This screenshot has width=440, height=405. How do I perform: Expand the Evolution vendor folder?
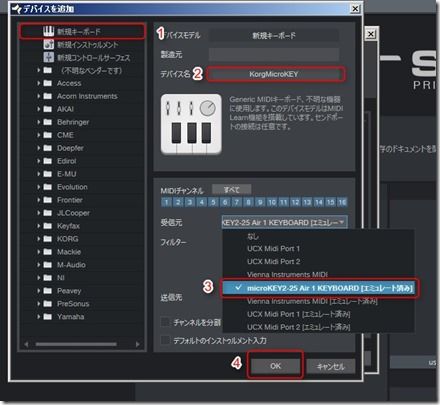point(39,187)
